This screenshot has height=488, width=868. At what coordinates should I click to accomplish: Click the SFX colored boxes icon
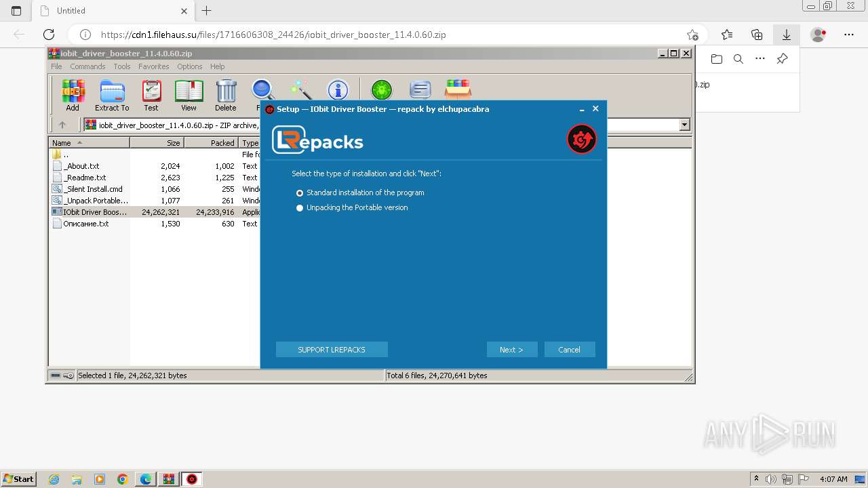[458, 89]
